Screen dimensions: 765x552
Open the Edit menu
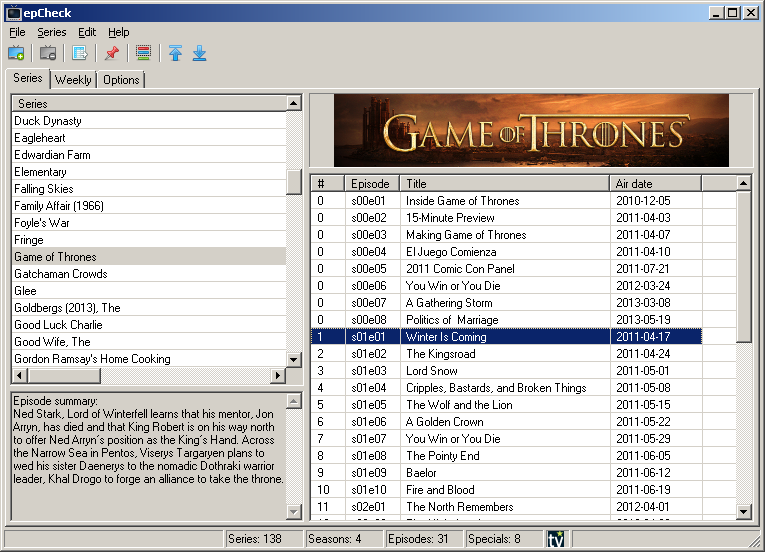pyautogui.click(x=87, y=32)
